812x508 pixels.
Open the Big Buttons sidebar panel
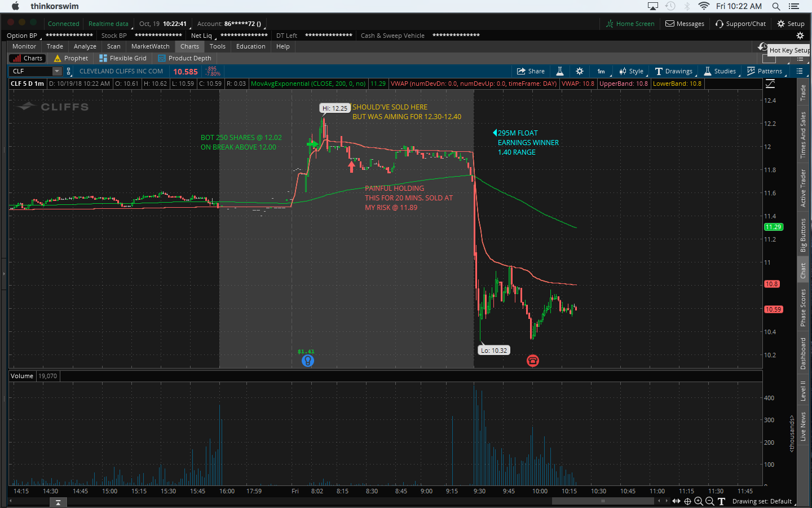click(804, 235)
